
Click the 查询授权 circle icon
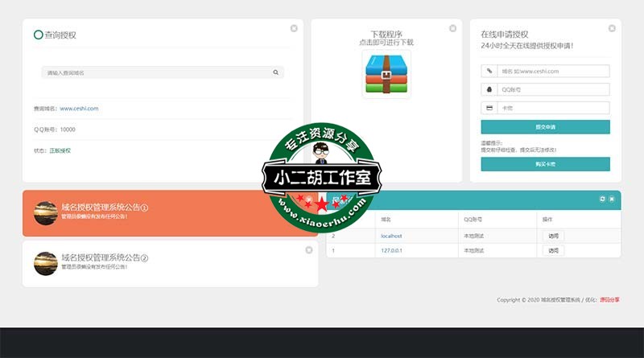tap(38, 35)
